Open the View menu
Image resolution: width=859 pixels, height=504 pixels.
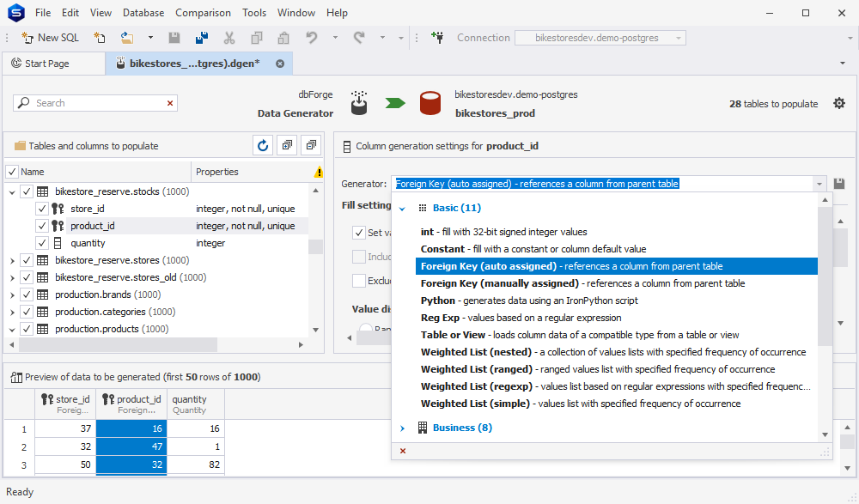pos(101,13)
